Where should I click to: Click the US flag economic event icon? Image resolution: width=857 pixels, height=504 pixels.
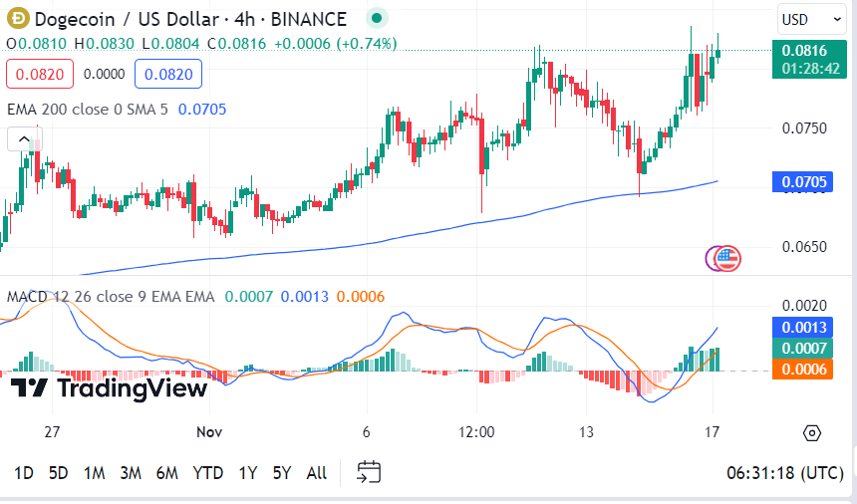[x=726, y=258]
